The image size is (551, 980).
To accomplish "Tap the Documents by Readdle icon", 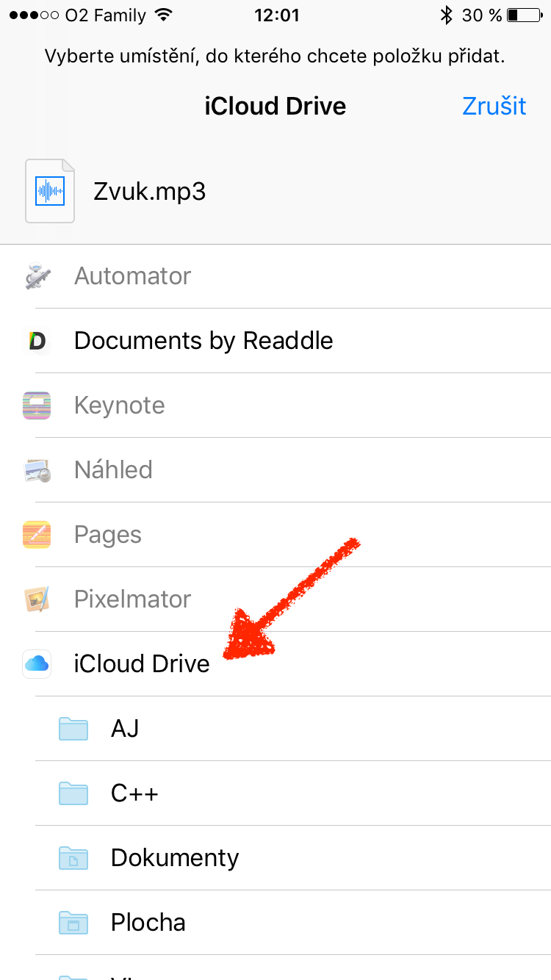I will (37, 341).
